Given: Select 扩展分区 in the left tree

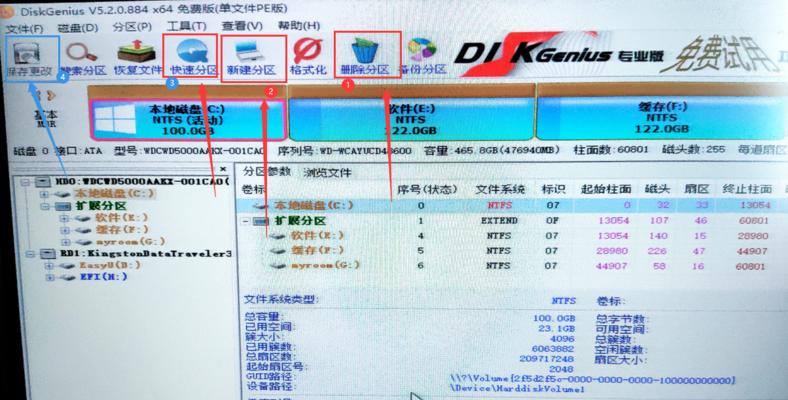Looking at the screenshot, I should pos(101,206).
